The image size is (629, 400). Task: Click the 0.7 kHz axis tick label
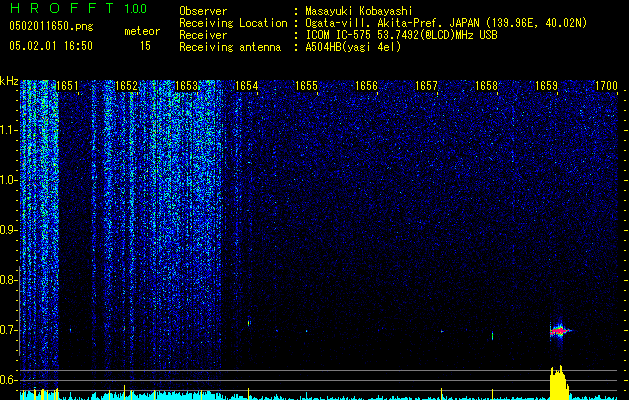tap(8, 330)
